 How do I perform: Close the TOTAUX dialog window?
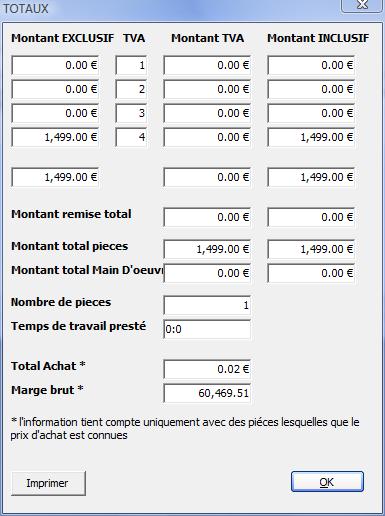click(362, 5)
